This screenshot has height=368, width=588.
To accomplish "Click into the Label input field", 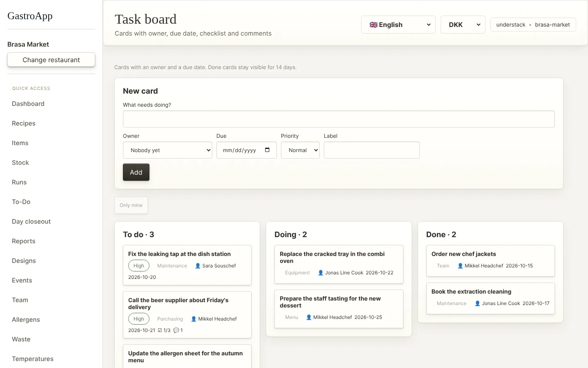I will (372, 150).
